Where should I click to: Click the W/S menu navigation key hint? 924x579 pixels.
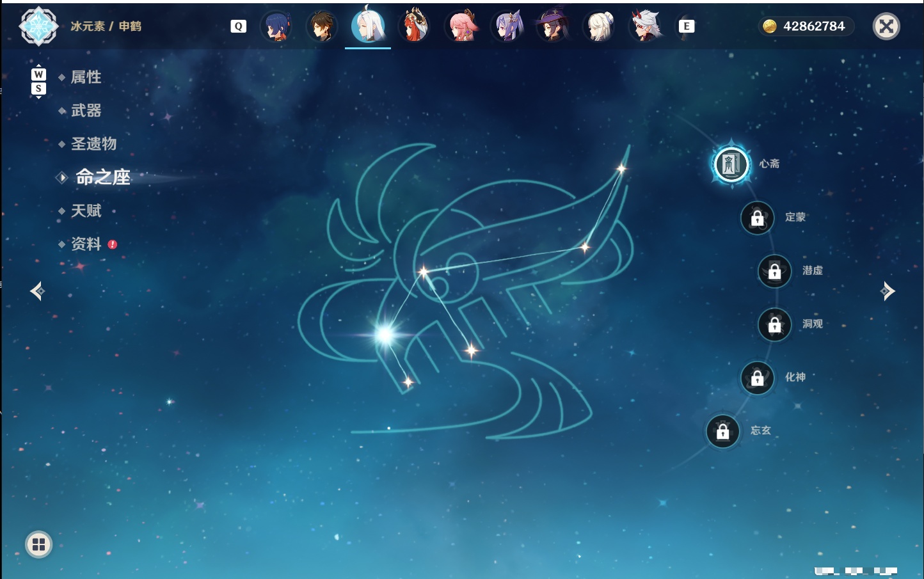click(x=38, y=81)
